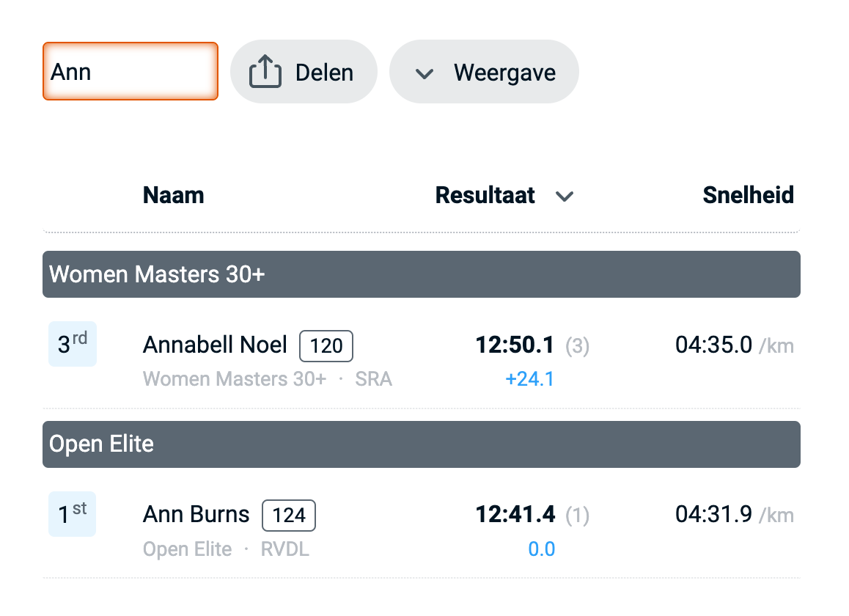Open Annabell Noel's result details

pos(215,345)
